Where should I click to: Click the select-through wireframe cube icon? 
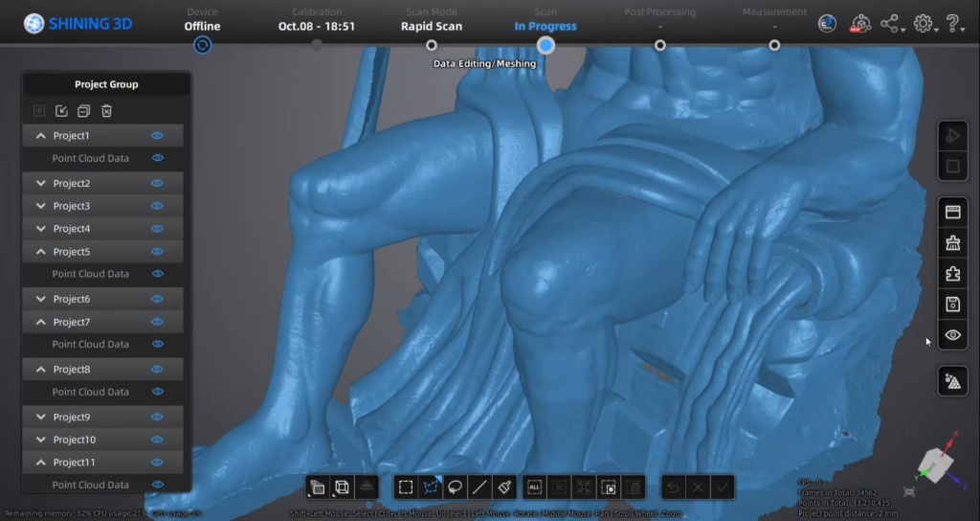(342, 487)
